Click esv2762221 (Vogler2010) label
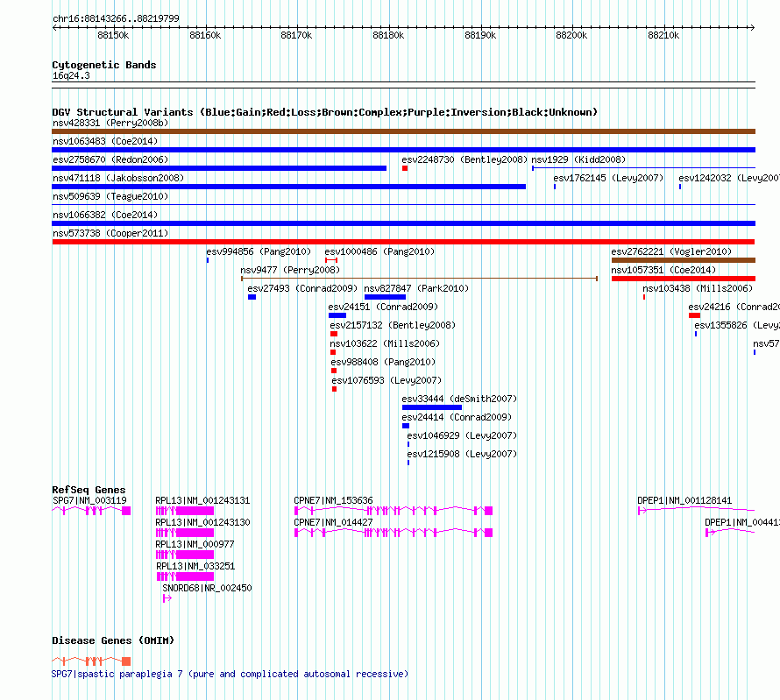The width and height of the screenshot is (780, 700). point(671,251)
